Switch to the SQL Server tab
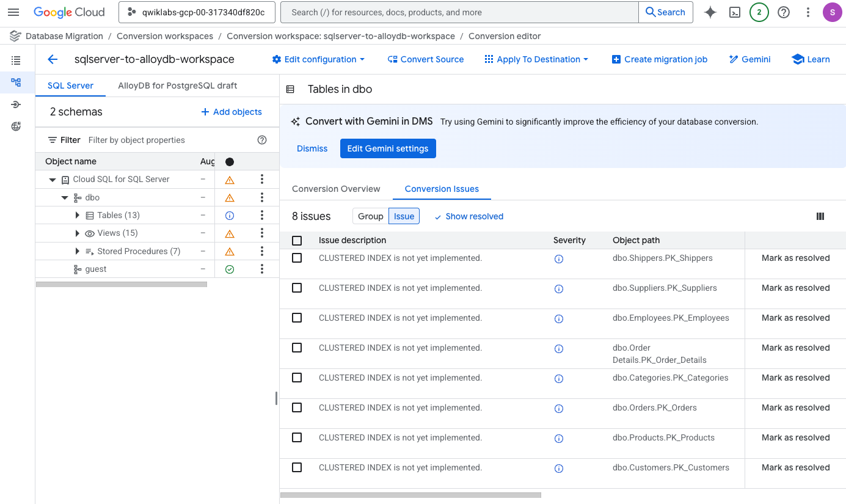The width and height of the screenshot is (846, 504). [x=71, y=86]
